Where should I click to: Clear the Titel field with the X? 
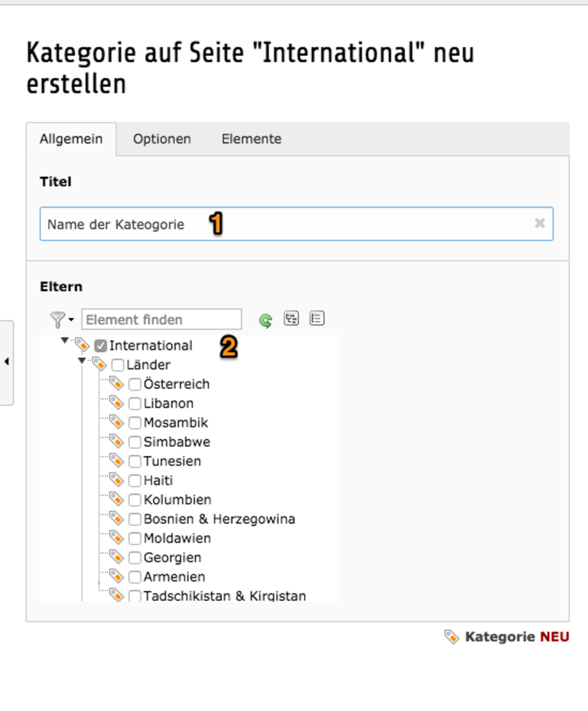pos(540,223)
